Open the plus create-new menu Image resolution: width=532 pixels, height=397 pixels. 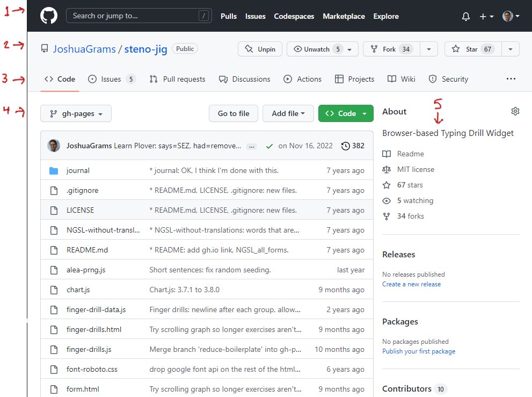pos(486,16)
